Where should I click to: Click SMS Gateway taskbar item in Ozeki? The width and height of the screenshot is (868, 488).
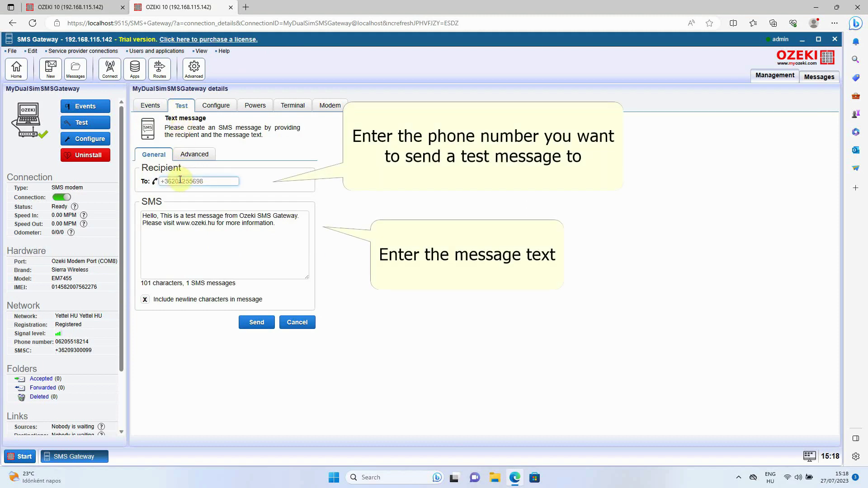[75, 456]
